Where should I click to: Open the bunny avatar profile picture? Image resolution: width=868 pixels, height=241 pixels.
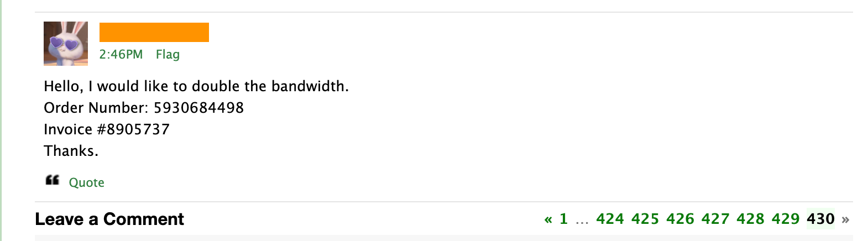point(66,44)
